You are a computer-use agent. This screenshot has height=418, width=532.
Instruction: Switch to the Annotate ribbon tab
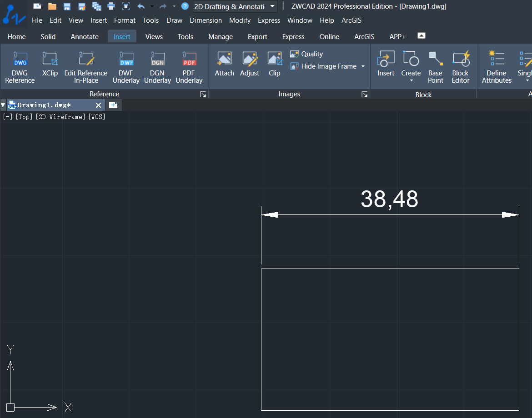[x=85, y=37]
